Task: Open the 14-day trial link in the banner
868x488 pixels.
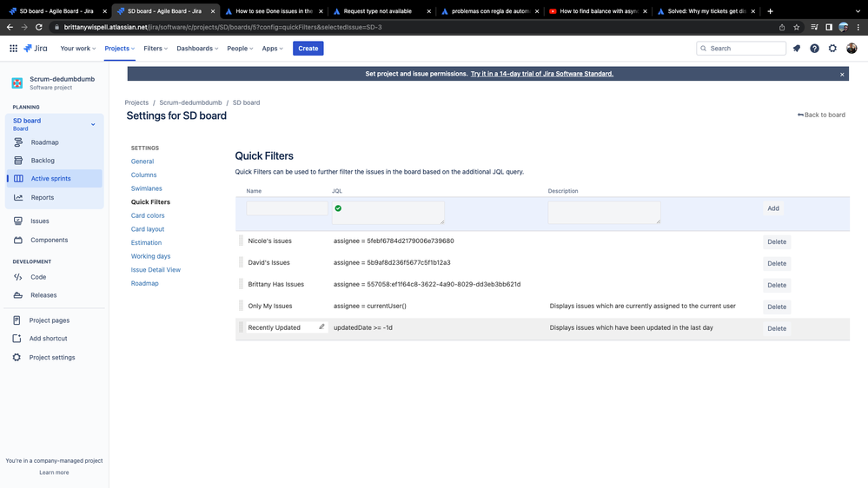Action: click(x=542, y=74)
